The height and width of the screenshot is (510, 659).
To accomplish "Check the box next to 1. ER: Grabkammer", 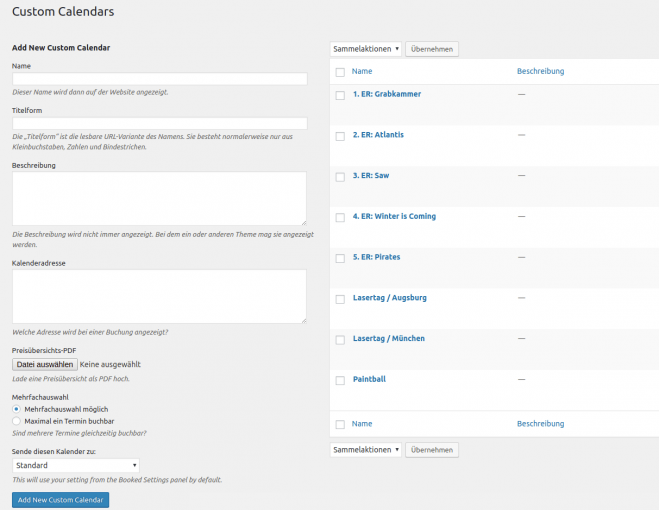I will coord(340,95).
